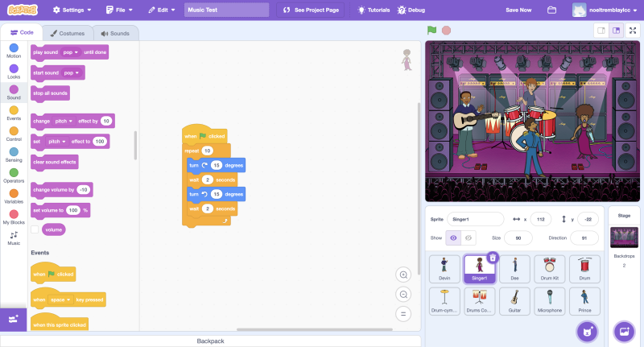The image size is (644, 347).
Task: Open the File menu
Action: click(118, 10)
